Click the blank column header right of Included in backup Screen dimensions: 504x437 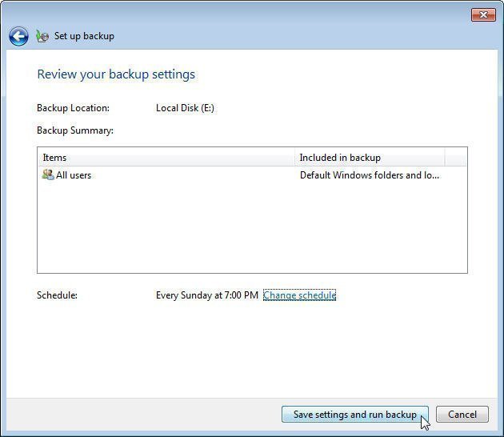tap(455, 158)
